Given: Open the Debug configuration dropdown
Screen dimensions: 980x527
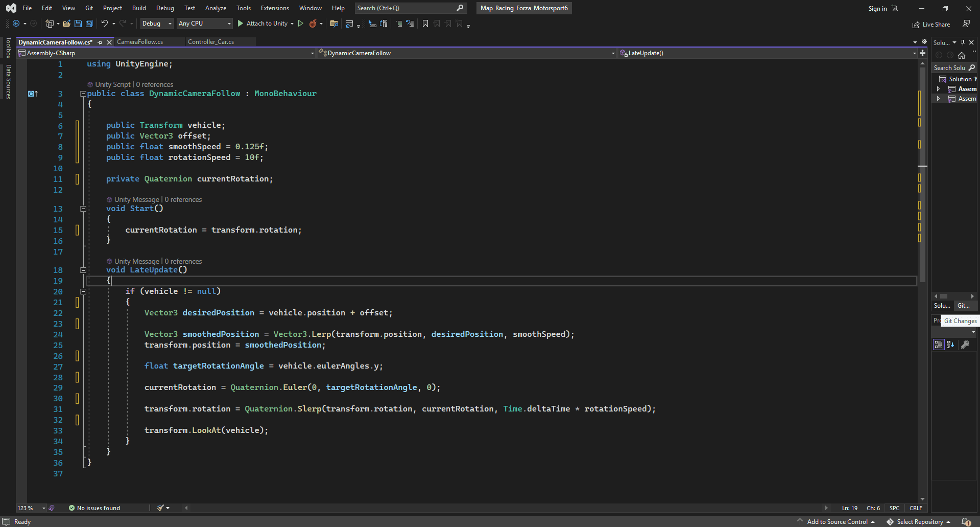Looking at the screenshot, I should 157,24.
